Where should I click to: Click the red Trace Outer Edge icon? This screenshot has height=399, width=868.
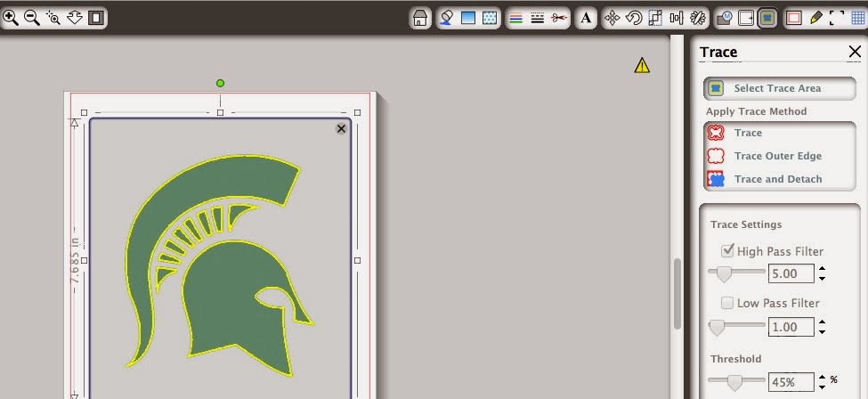pos(716,156)
